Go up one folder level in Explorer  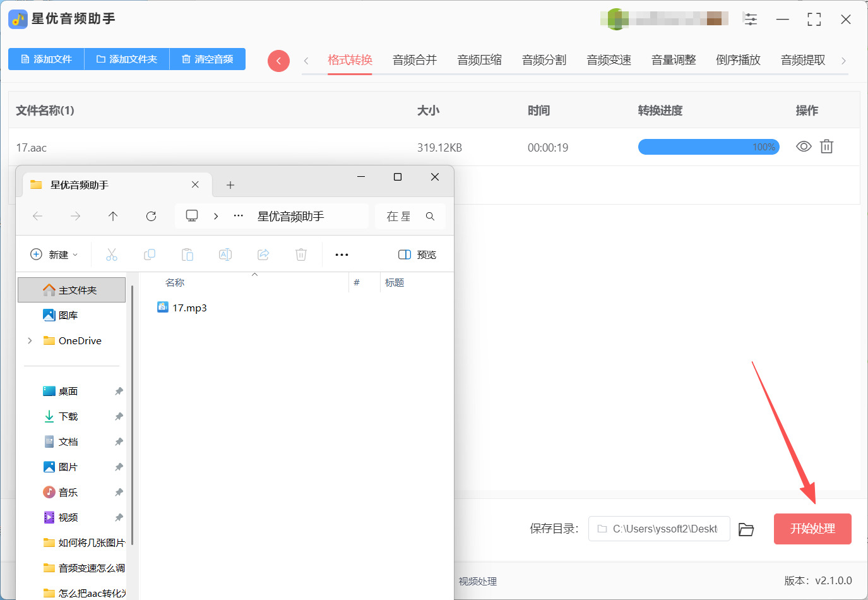[x=113, y=216]
